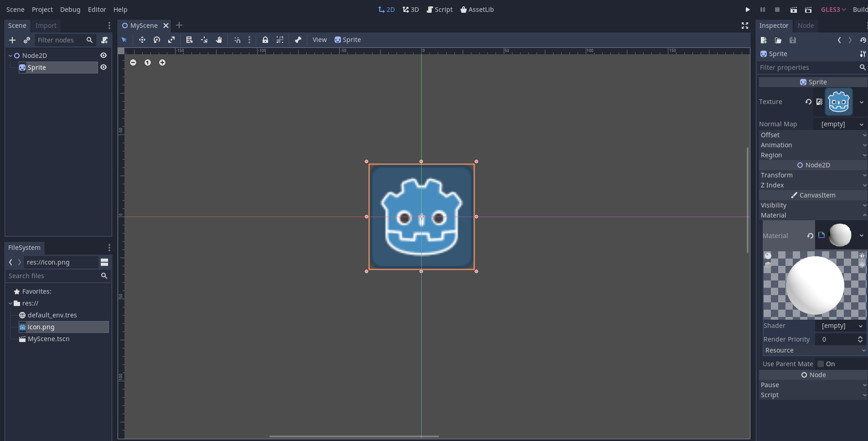Select the Scale mode tool
This screenshot has height=441, width=868.
tap(171, 40)
